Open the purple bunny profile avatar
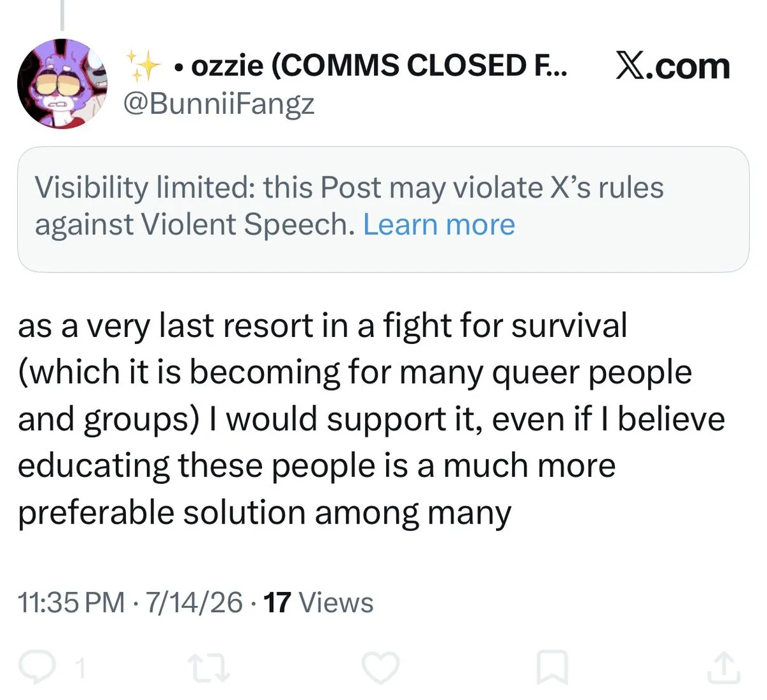This screenshot has width=767, height=700. 62,84
